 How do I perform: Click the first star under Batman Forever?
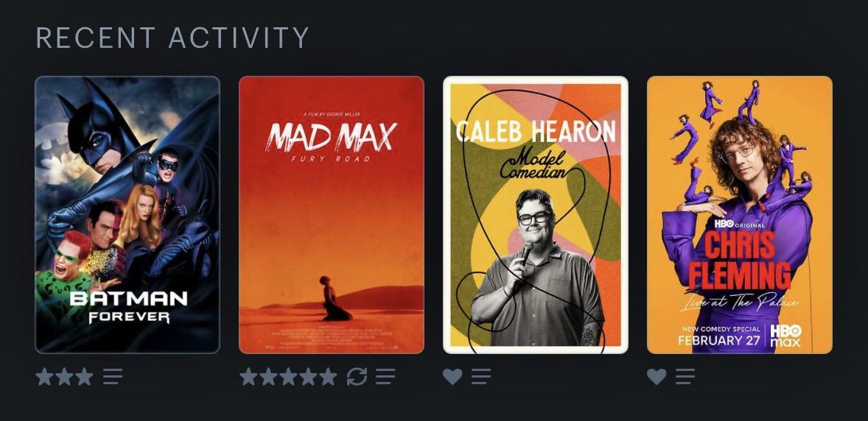[x=44, y=377]
